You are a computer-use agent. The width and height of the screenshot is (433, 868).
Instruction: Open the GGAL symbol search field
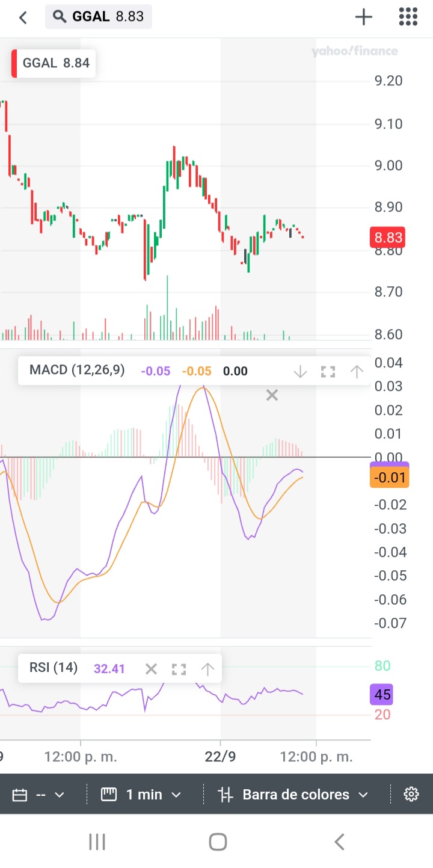(x=99, y=17)
